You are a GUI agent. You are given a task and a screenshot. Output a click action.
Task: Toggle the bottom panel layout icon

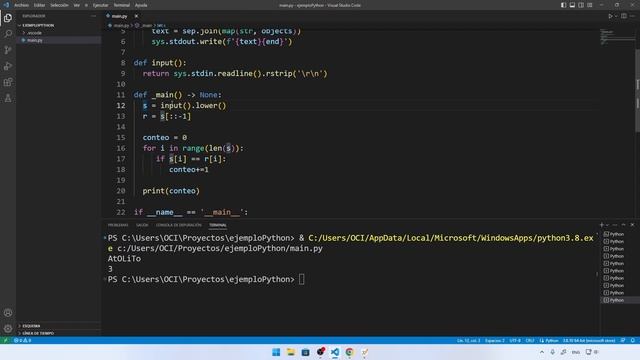[572, 5]
